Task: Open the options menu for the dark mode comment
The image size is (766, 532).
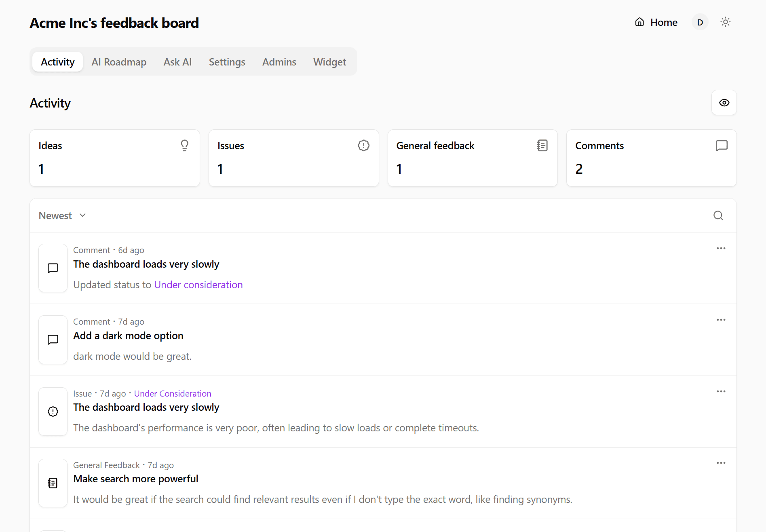Action: pos(721,320)
